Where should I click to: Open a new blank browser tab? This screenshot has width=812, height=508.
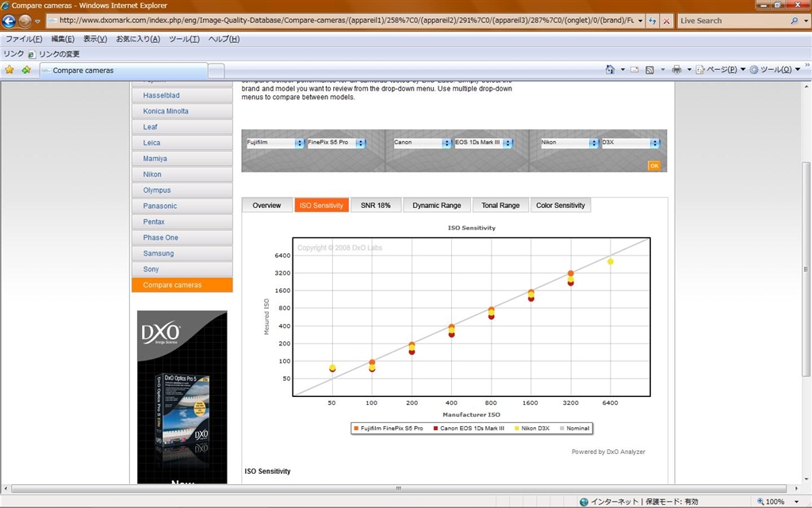216,71
